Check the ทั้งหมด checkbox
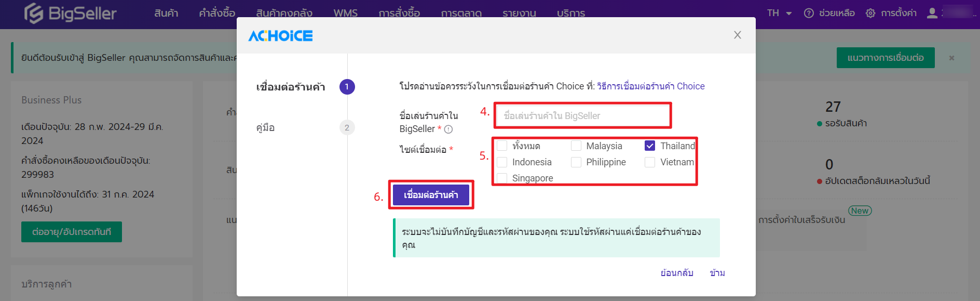The width and height of the screenshot is (980, 301). click(502, 146)
